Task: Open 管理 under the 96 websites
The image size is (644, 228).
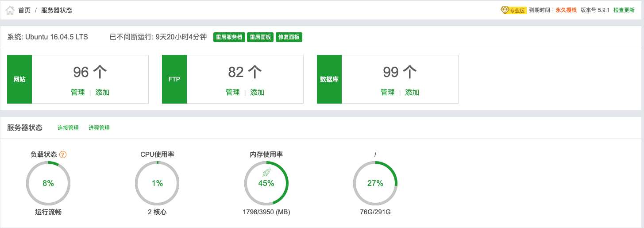Action: (78, 93)
